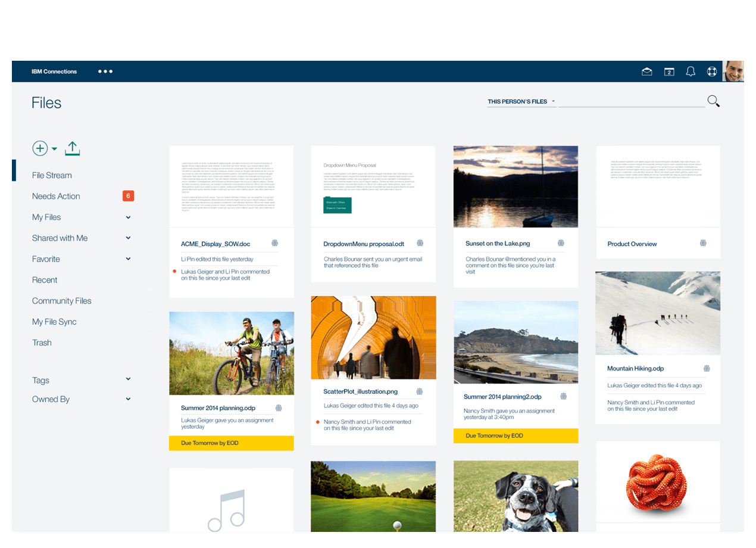Click the upload file icon
This screenshot has height=548, width=756.
[x=72, y=148]
